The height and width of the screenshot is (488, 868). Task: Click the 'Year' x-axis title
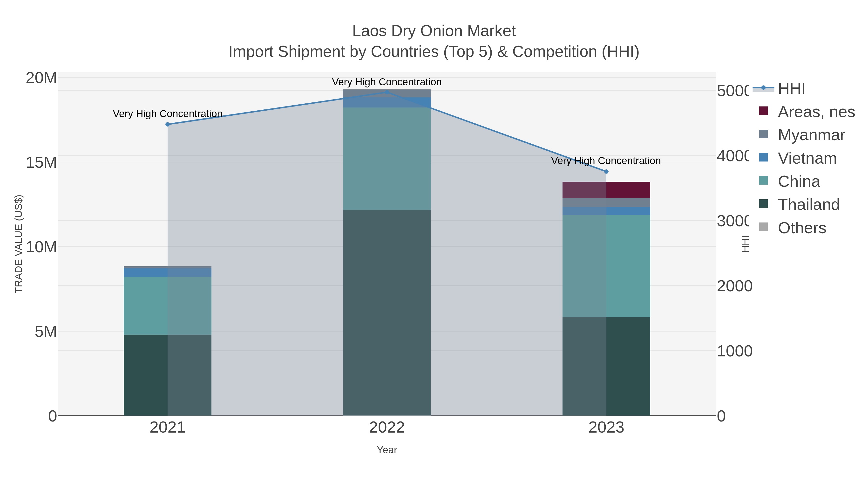click(x=387, y=450)
